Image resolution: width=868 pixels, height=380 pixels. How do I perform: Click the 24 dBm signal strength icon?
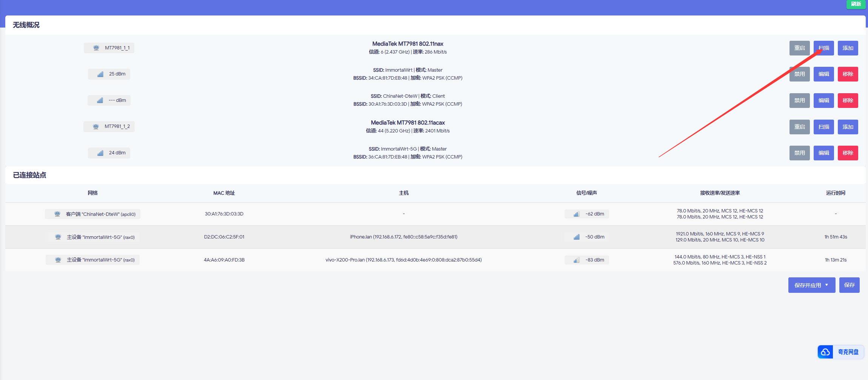[x=100, y=153]
